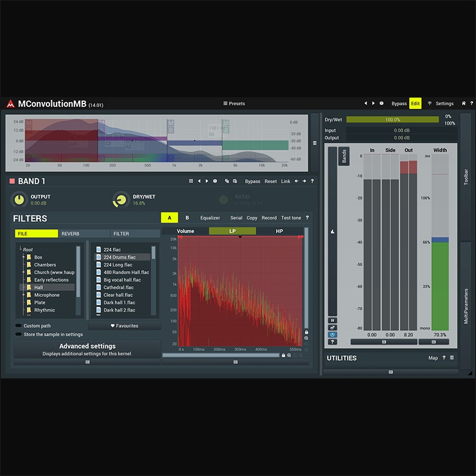476x476 pixels.
Task: Switch to the FILE tab
Action: (36, 233)
